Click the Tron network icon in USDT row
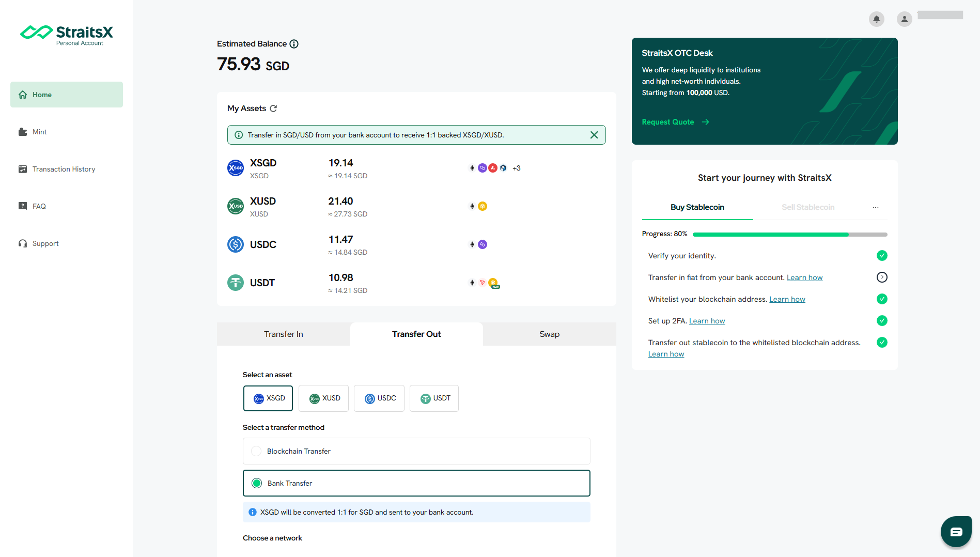The image size is (980, 557). click(483, 283)
